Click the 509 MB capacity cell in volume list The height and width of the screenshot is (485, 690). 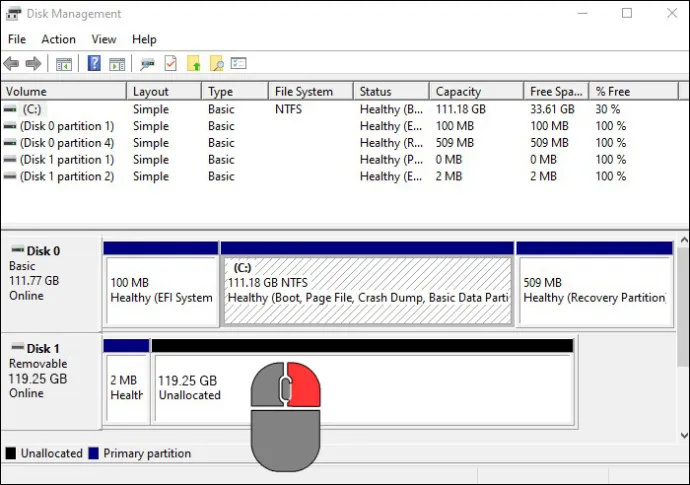click(455, 143)
